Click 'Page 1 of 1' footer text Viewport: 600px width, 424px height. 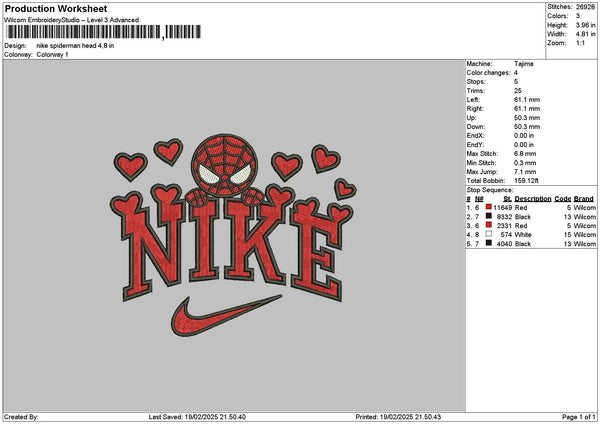click(x=579, y=417)
